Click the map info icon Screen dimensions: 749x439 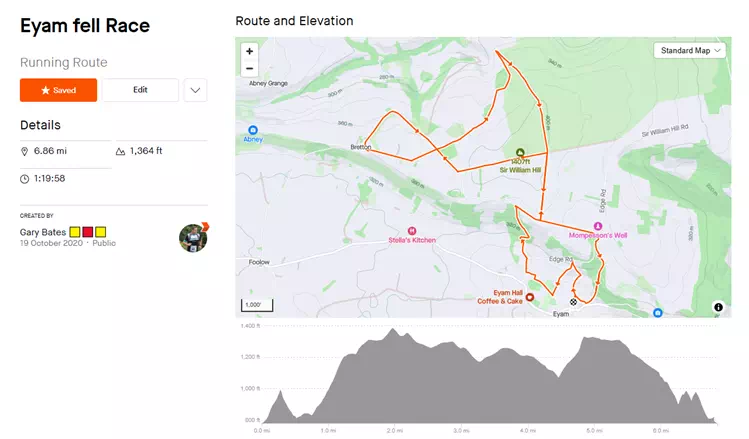718,307
